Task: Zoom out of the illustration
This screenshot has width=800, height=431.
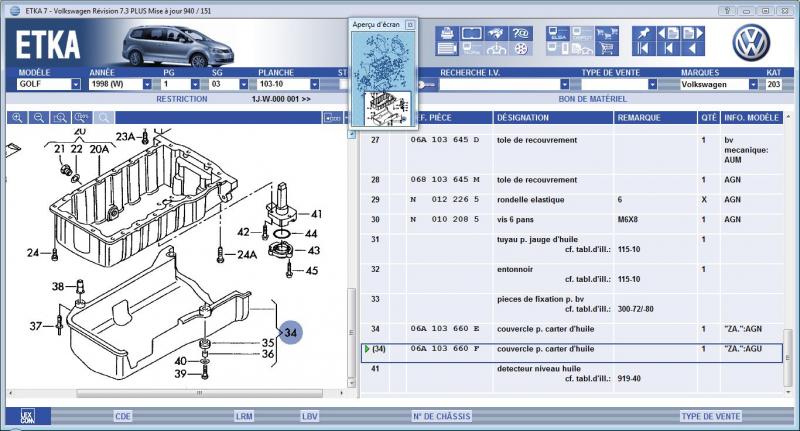Action: (39, 118)
